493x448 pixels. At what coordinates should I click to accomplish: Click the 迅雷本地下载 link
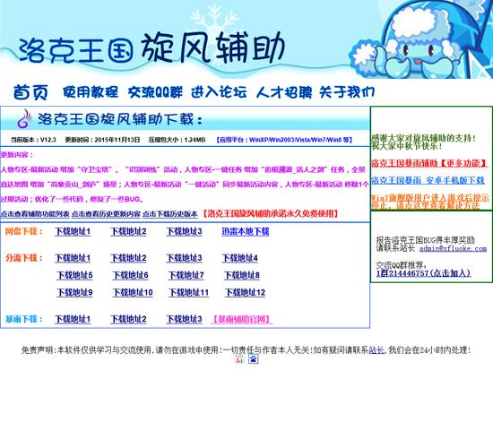click(246, 232)
